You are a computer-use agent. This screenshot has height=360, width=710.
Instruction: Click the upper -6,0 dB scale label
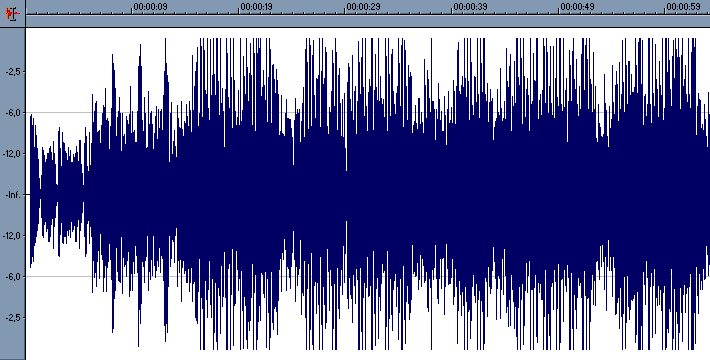click(12, 112)
